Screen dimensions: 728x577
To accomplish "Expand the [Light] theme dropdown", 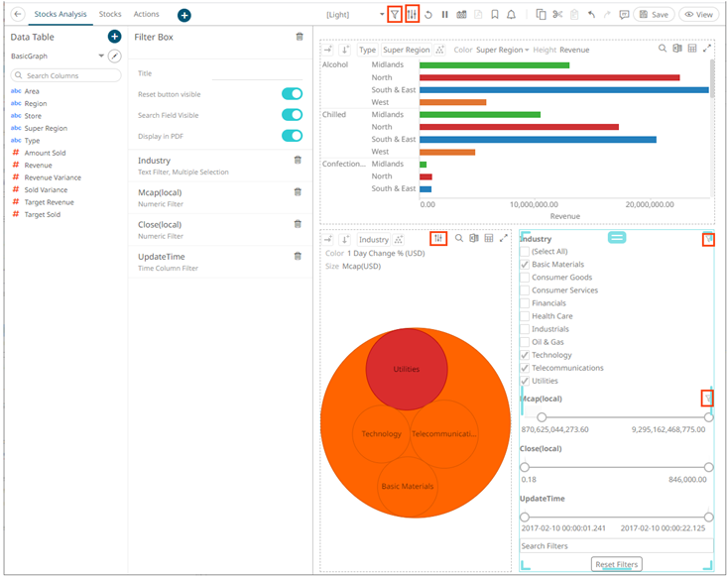I will (x=382, y=15).
